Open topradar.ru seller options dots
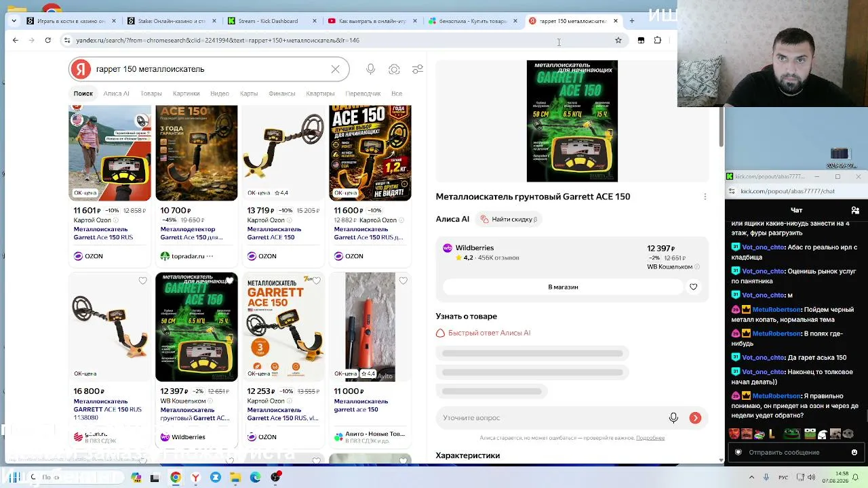 tap(210, 256)
